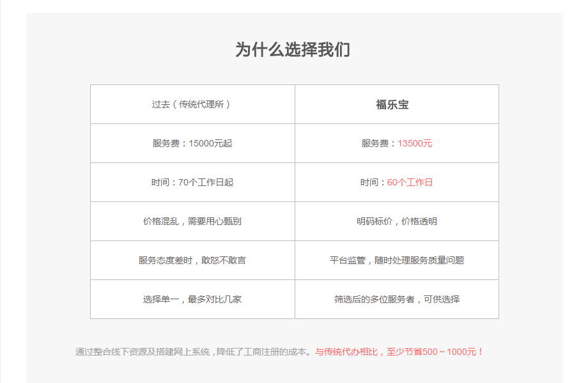
Task: Click the heading 为什么选择我们
Action: pos(293,49)
